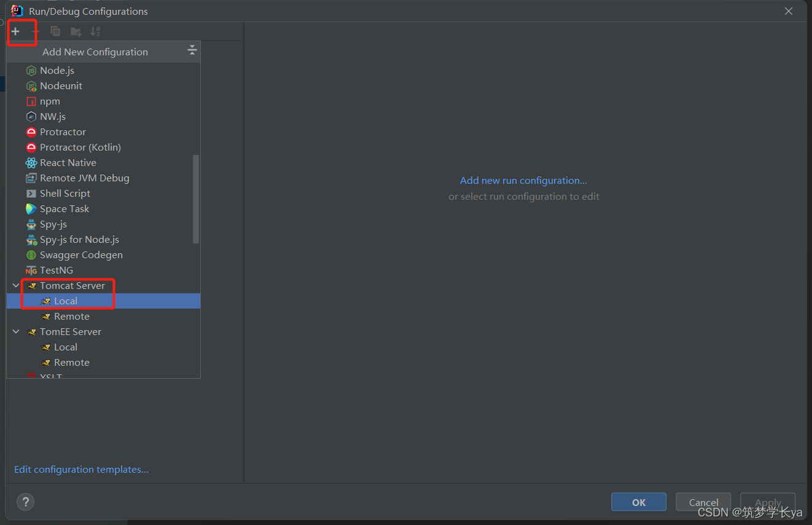The width and height of the screenshot is (812, 525).
Task: Click the Nodeunit label
Action: tap(61, 86)
